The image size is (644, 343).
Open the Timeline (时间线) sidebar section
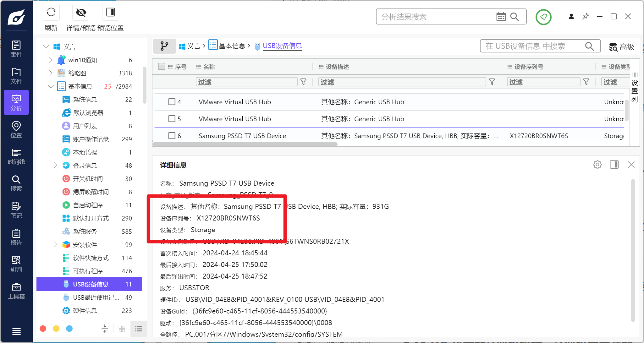click(16, 156)
